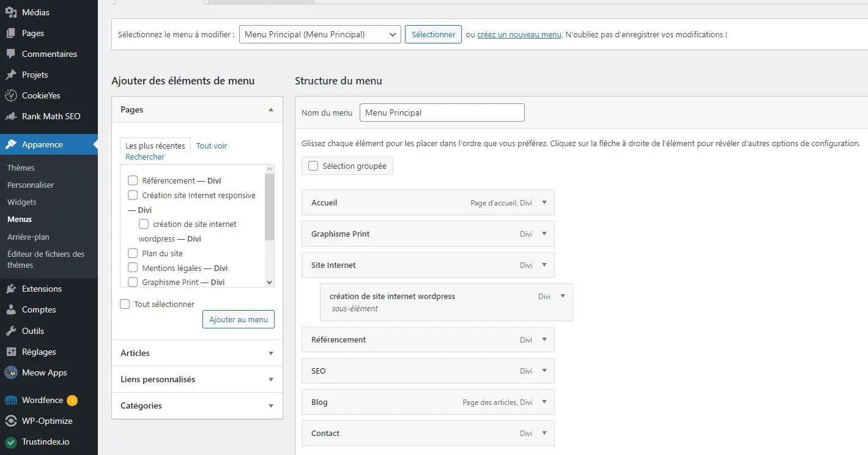This screenshot has height=455, width=868.
Task: Switch to Les plus récentes tab
Action: (155, 146)
